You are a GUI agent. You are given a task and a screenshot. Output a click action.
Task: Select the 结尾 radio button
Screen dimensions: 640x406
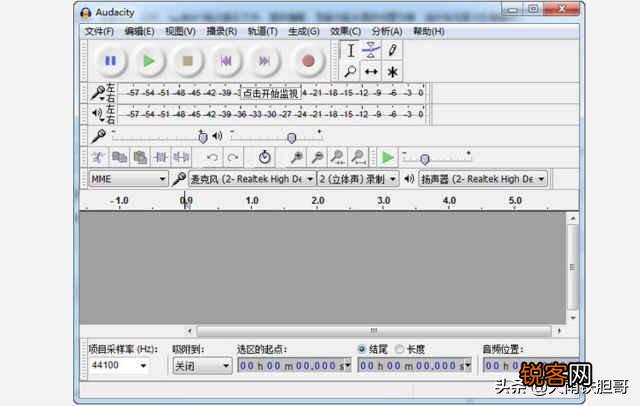point(362,349)
